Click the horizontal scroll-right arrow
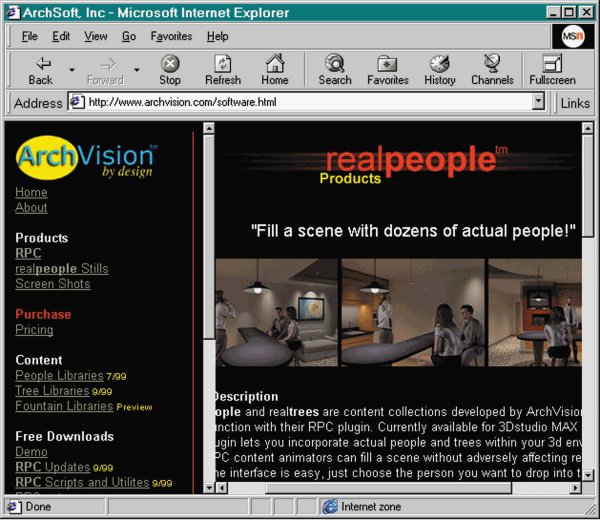This screenshot has width=600, height=520. [575, 488]
